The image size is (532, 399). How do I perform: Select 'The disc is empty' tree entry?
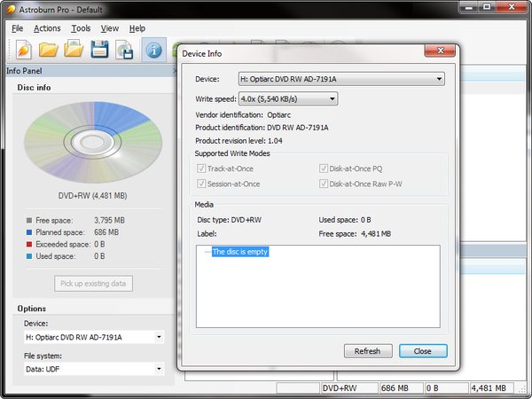pyautogui.click(x=240, y=252)
